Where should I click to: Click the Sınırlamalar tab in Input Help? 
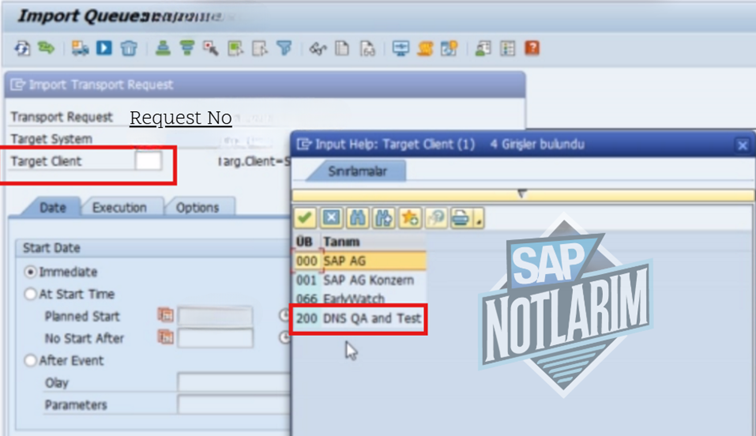coord(357,171)
